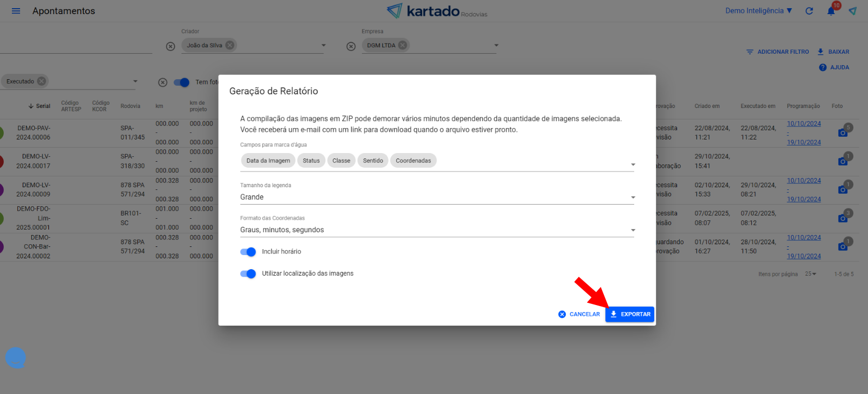The height and width of the screenshot is (394, 868).
Task: Open photos for DEMO-PAV-2024.00006 row
Action: coord(843,132)
